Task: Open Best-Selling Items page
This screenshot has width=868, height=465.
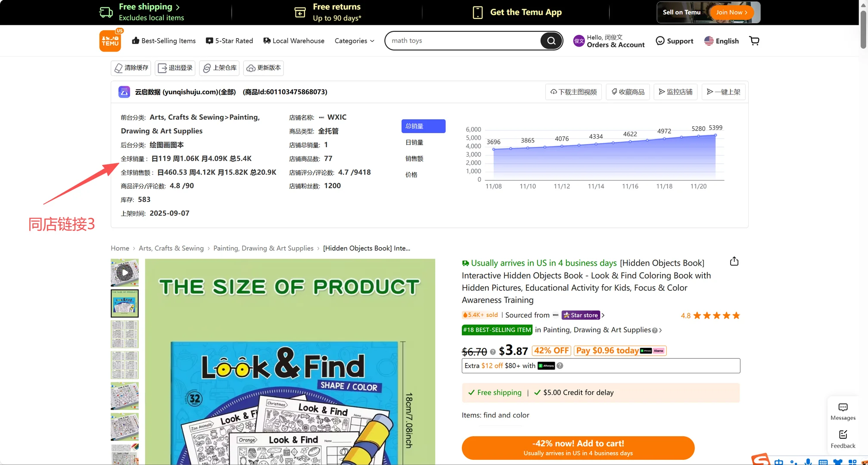Action: coord(164,41)
